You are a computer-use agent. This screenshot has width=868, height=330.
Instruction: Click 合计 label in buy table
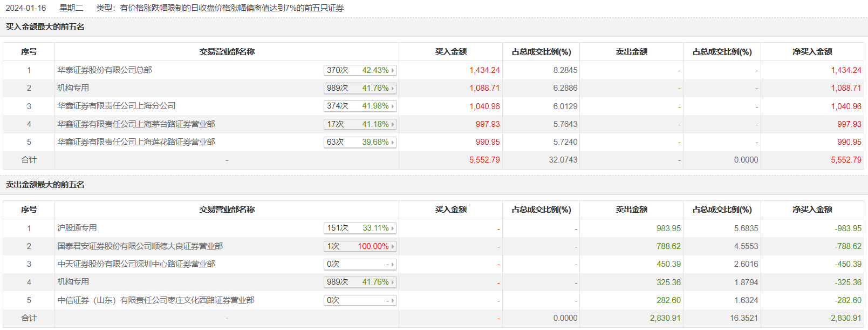pyautogui.click(x=29, y=160)
